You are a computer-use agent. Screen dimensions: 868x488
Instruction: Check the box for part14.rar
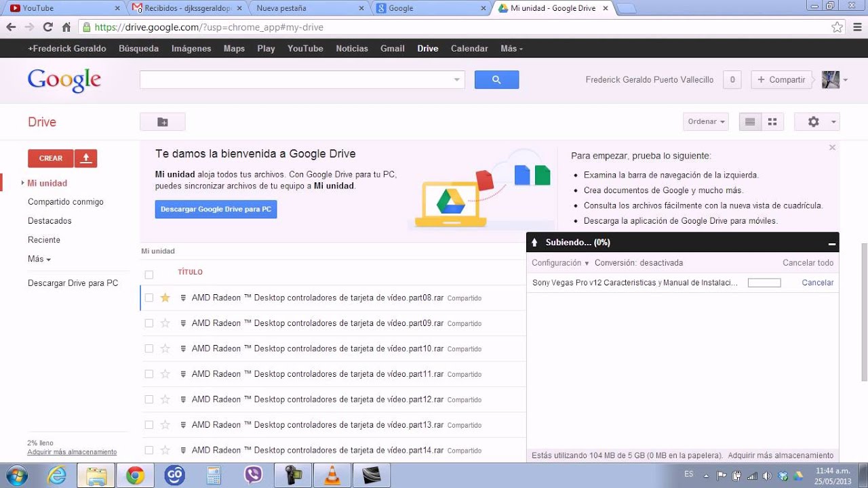pyautogui.click(x=149, y=450)
